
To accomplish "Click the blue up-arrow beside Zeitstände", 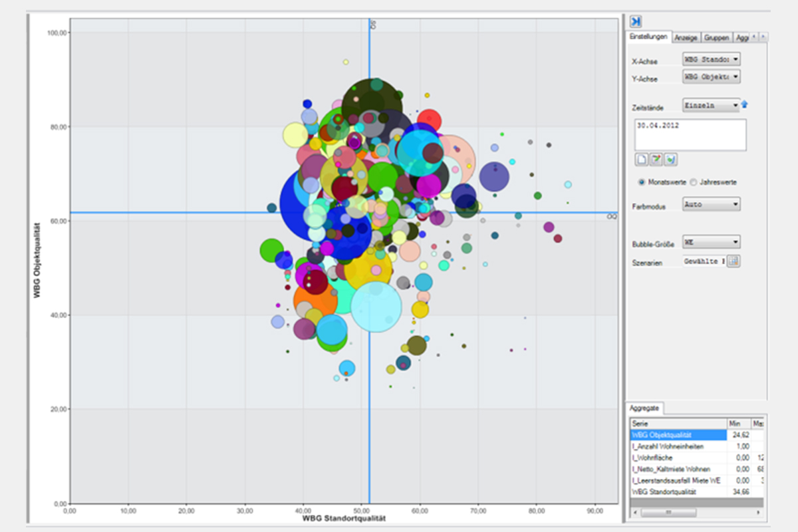I will click(x=745, y=104).
